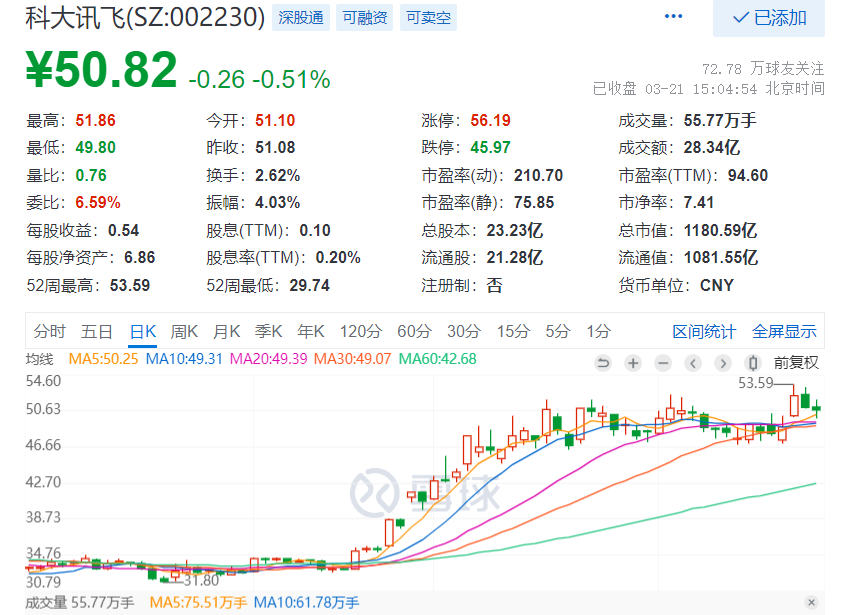Click the 成交额 value 28.34亿
The height and width of the screenshot is (615, 854).
(x=712, y=148)
